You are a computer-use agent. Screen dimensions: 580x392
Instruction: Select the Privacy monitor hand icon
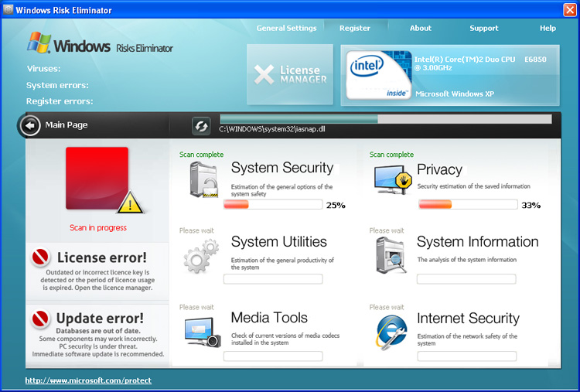point(393,180)
